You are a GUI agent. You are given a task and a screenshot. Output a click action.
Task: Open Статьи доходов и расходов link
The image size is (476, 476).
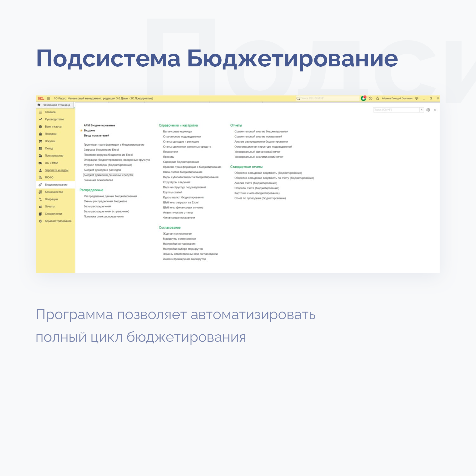181,142
